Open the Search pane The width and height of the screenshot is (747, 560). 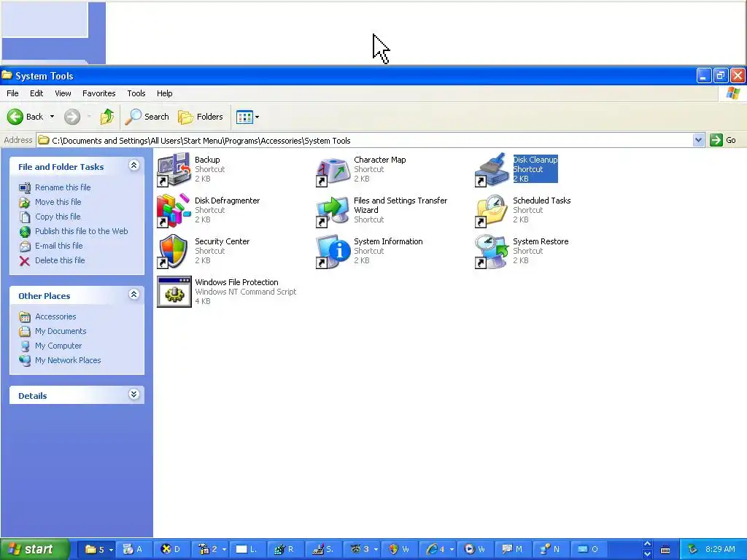click(147, 117)
